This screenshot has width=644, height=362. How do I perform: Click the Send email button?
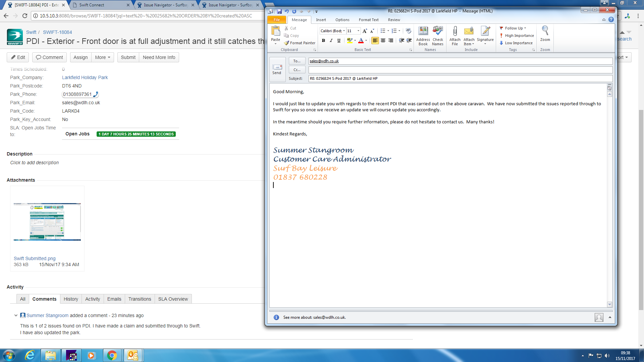click(x=277, y=69)
